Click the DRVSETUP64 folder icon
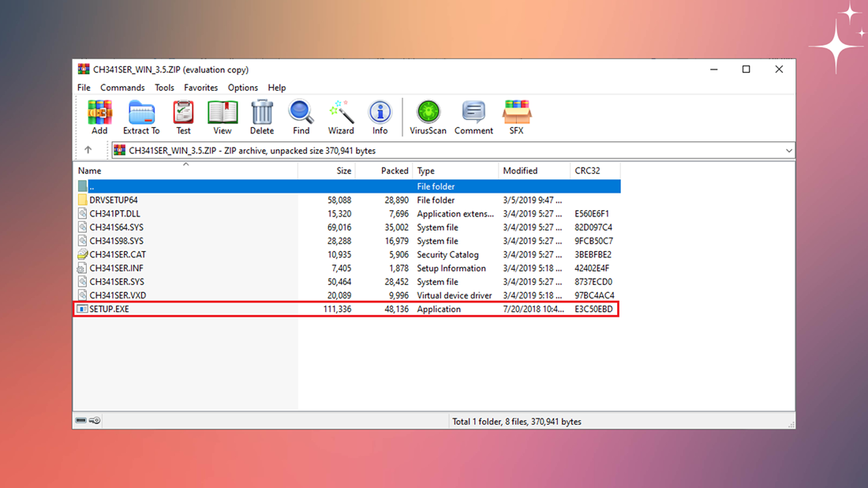 pos(83,200)
